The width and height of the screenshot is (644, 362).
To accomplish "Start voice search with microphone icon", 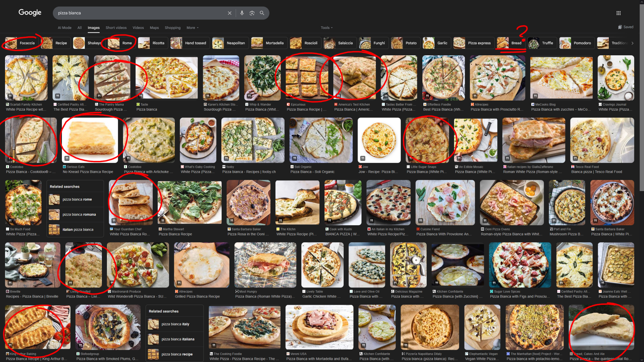I will pos(242,13).
